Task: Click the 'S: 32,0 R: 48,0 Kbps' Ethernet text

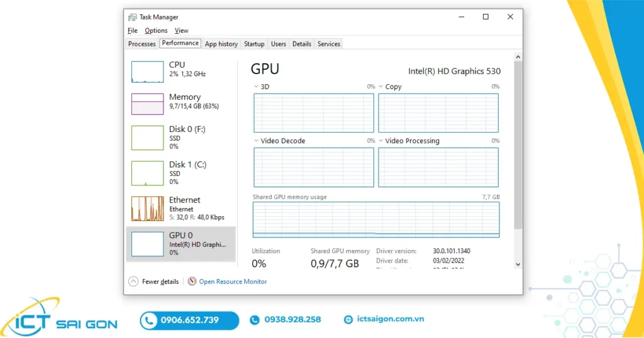Action: [x=197, y=217]
